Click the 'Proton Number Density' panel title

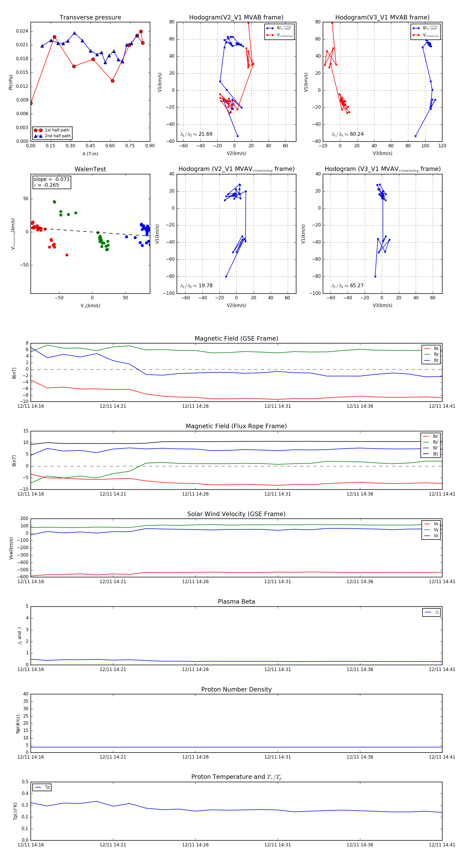(x=236, y=689)
